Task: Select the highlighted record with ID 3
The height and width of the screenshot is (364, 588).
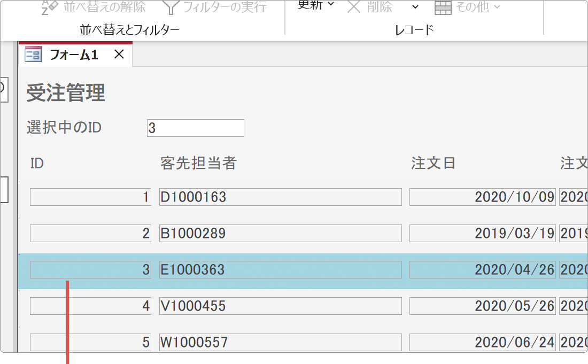Action: tap(90, 269)
